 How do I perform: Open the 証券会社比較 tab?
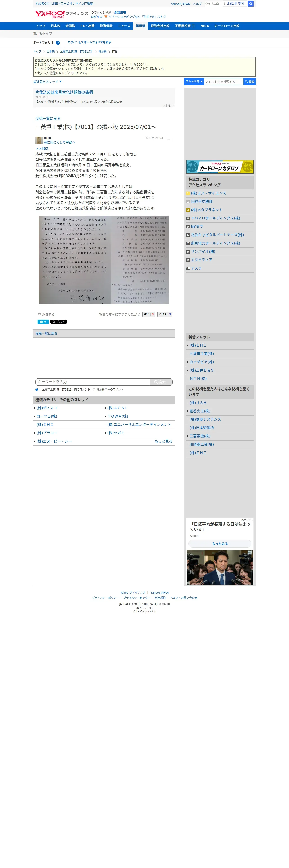click(160, 26)
